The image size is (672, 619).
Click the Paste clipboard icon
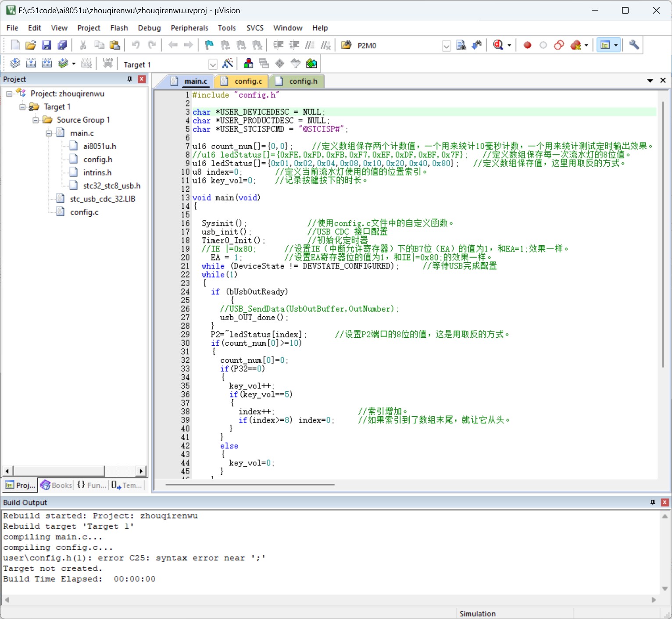click(x=115, y=45)
